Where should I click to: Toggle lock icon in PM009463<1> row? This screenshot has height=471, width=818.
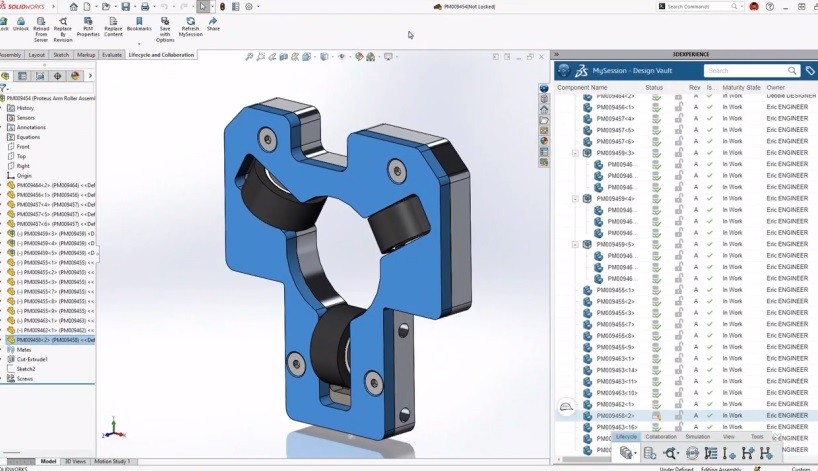[x=679, y=358]
